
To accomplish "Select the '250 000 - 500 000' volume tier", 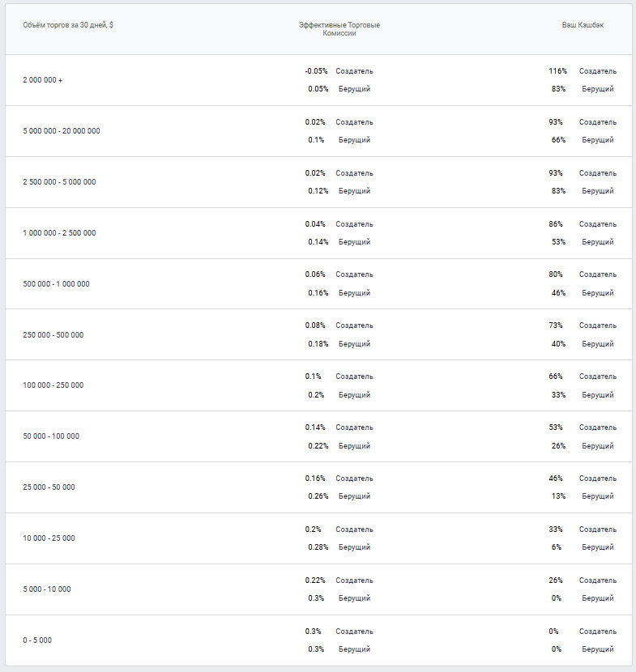I will pos(53,335).
